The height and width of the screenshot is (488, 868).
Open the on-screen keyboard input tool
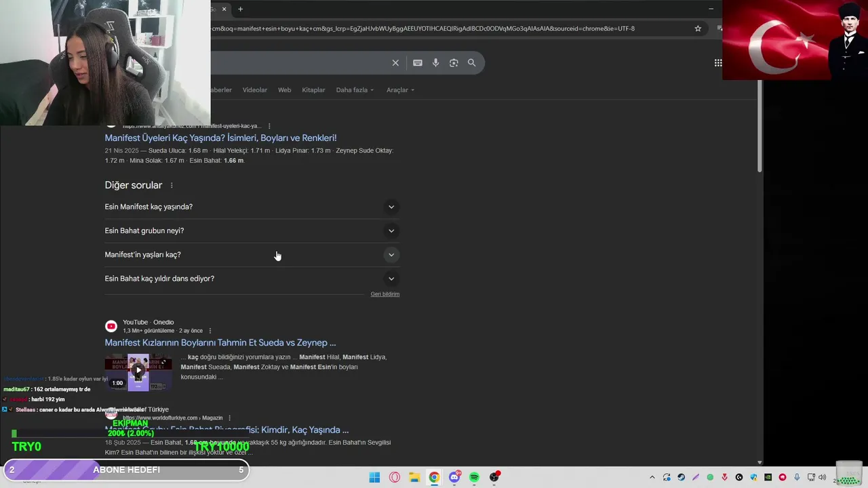(x=418, y=63)
